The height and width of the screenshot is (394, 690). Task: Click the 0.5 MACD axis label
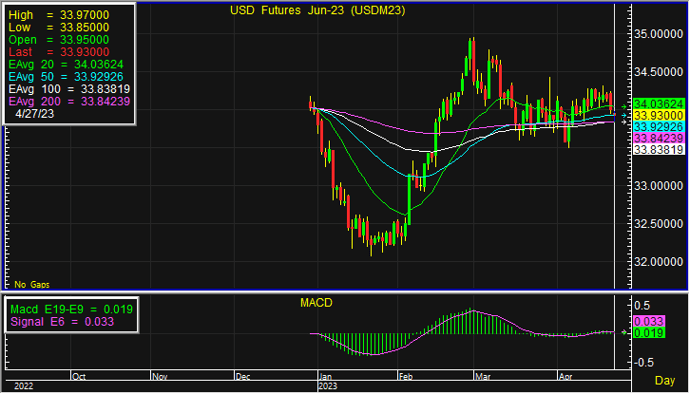[x=642, y=306]
